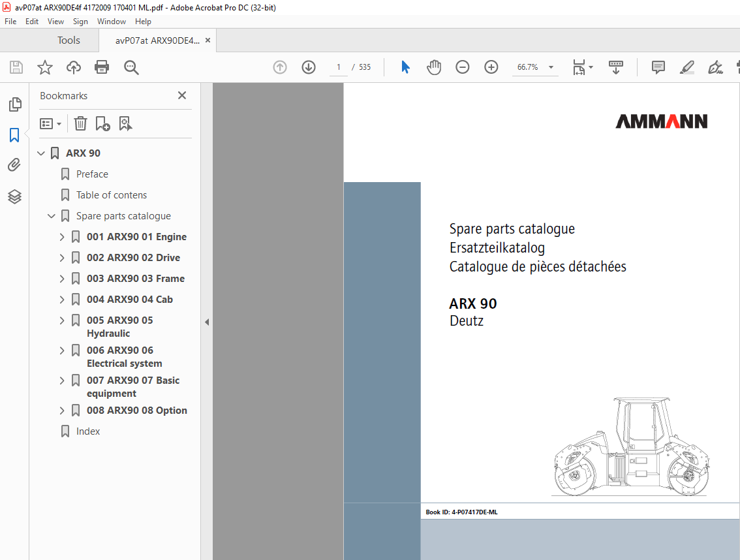Print the document

[102, 67]
